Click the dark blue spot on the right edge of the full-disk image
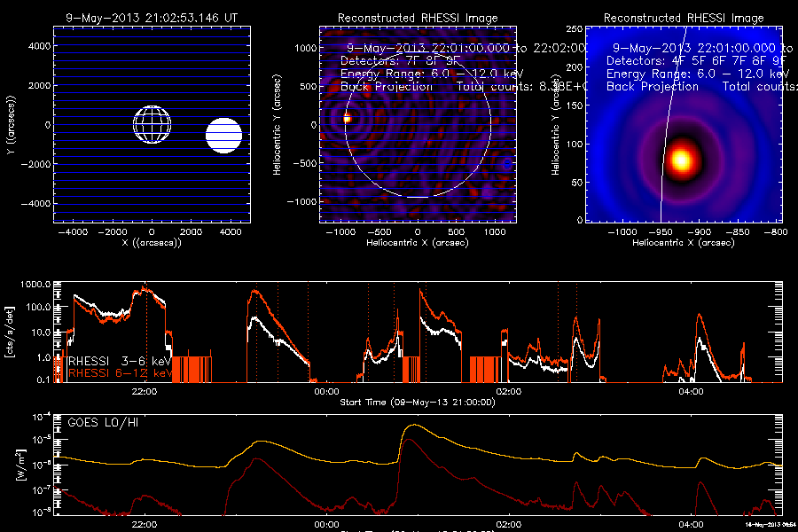The height and width of the screenshot is (532, 798). [x=507, y=164]
